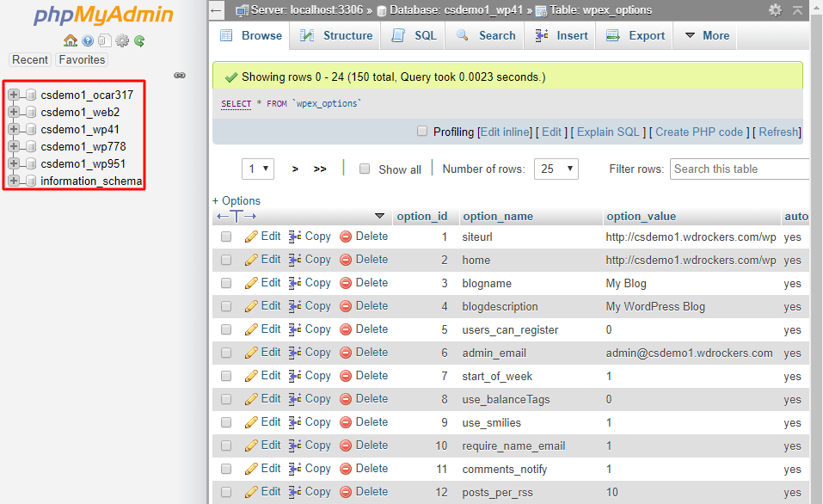The height and width of the screenshot is (504, 823).
Task: Switch to the Structure tab
Action: click(336, 36)
